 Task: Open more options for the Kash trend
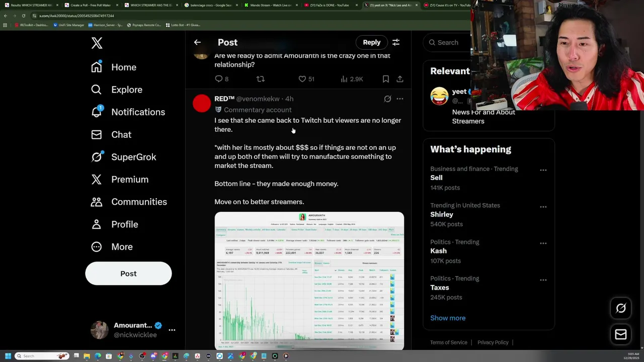(x=543, y=243)
